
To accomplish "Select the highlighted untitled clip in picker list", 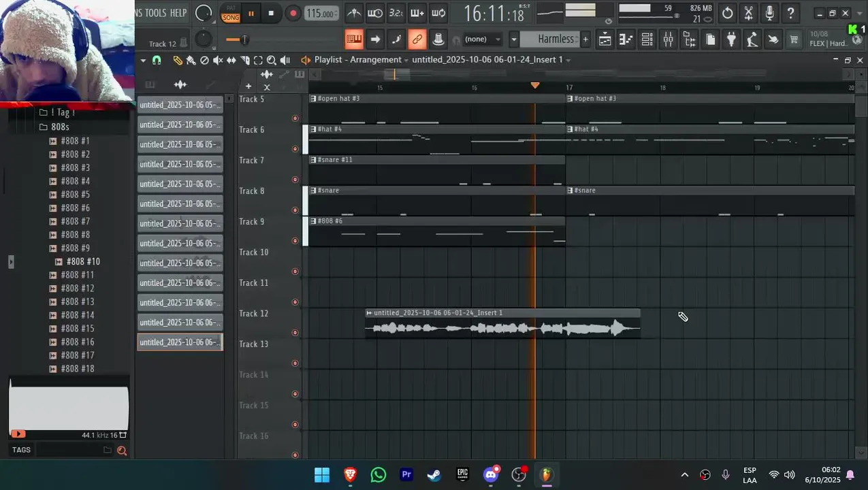I will 180,342.
